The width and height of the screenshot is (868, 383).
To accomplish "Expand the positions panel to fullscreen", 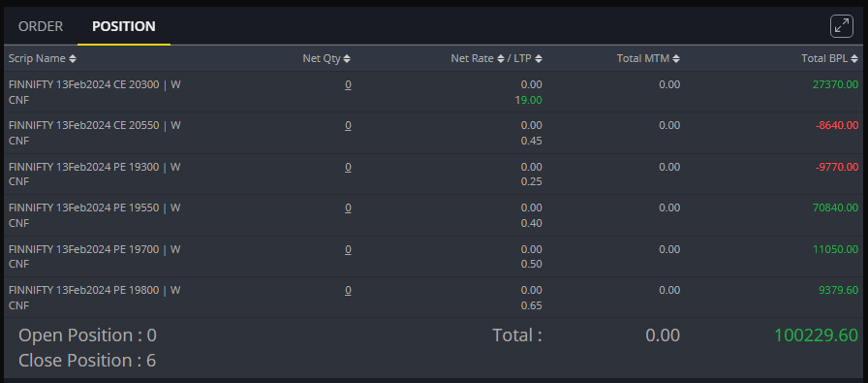I will point(842,26).
